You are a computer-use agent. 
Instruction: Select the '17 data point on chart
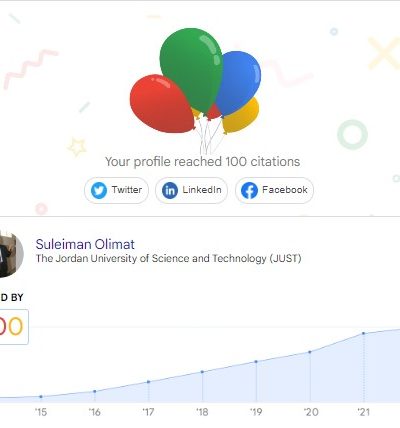pyautogui.click(x=149, y=382)
